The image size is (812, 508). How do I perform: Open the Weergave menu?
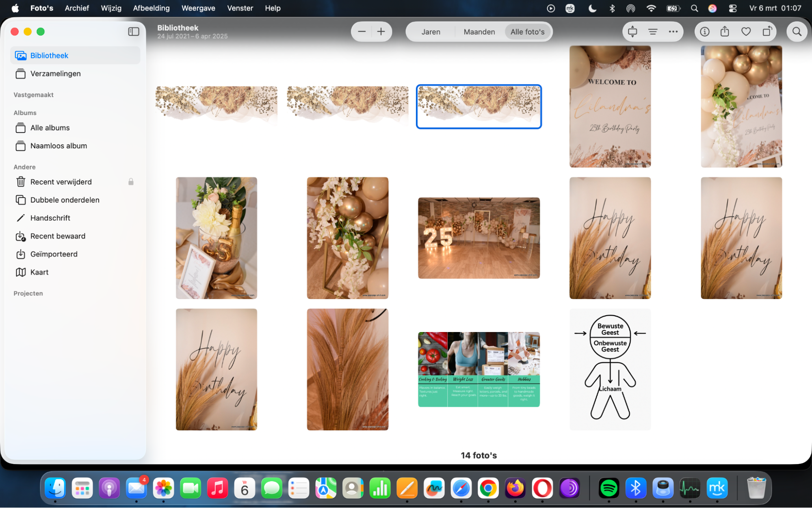click(x=198, y=8)
